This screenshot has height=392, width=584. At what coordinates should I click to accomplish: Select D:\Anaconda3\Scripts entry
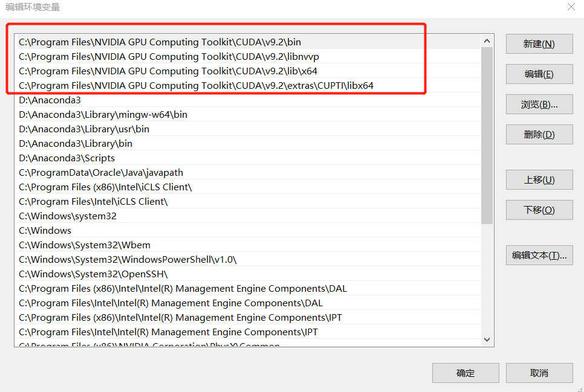click(x=248, y=158)
